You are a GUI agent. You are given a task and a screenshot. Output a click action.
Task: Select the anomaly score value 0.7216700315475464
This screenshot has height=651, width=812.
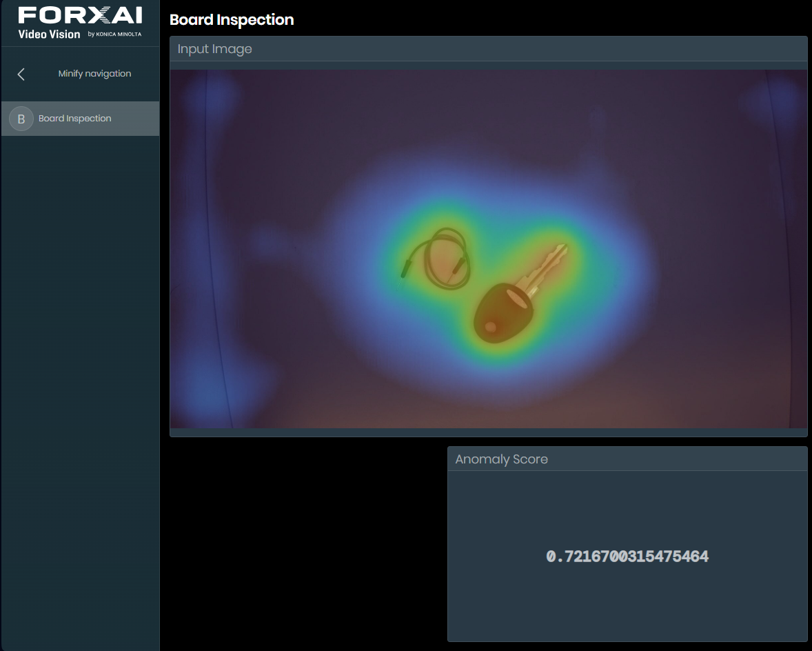627,557
